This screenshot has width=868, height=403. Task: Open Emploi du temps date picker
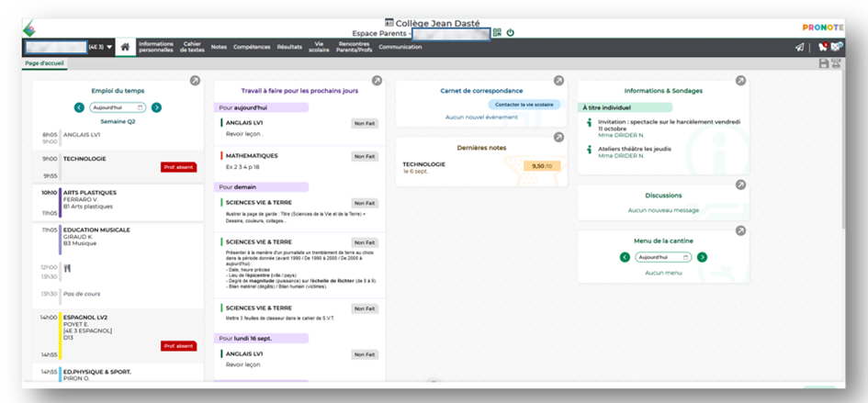118,107
